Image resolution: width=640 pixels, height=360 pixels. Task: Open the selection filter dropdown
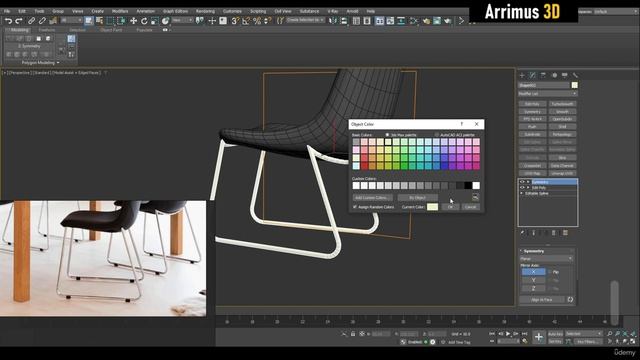coord(71,20)
